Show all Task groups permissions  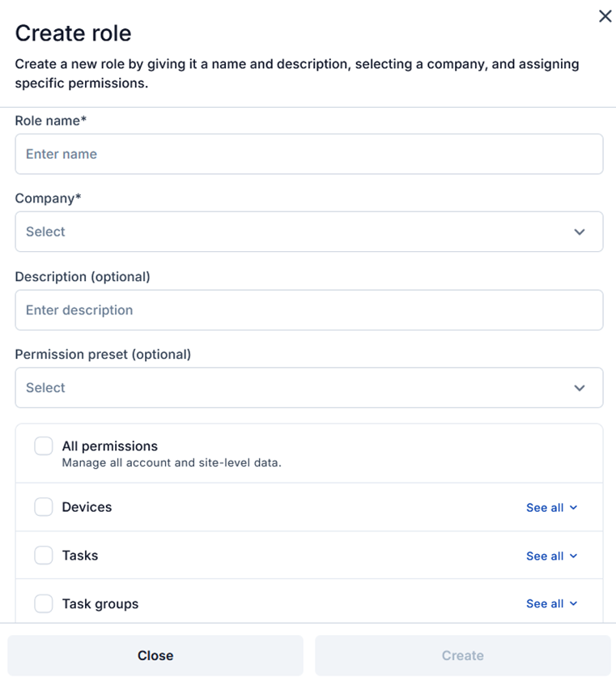[x=545, y=604]
